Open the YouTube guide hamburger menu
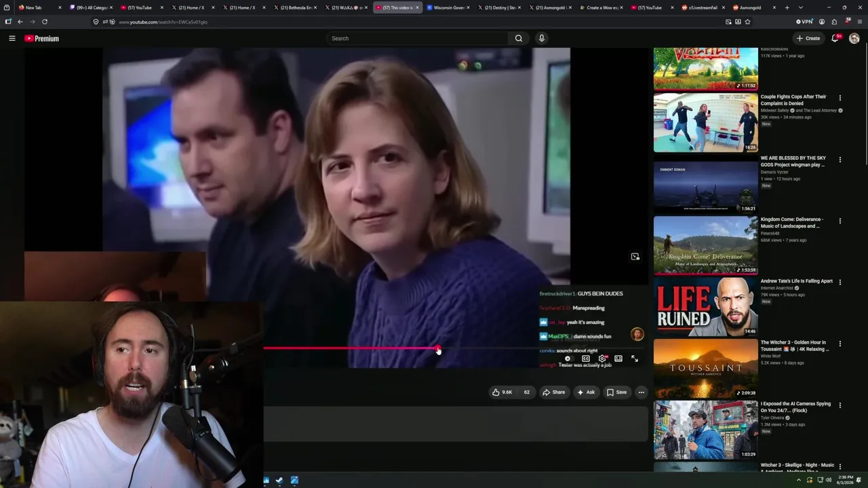Viewport: 868px width, 488px height. coord(12,39)
